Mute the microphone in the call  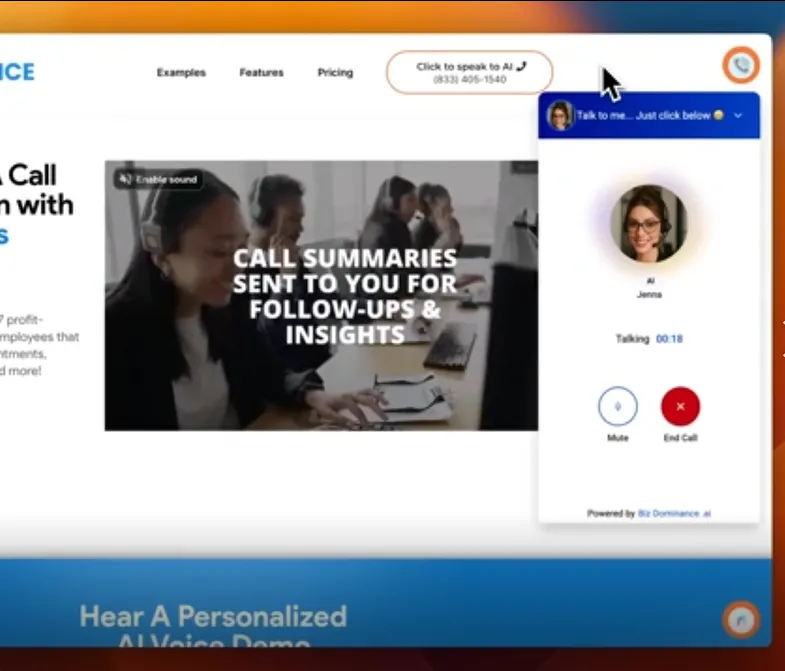pos(618,406)
